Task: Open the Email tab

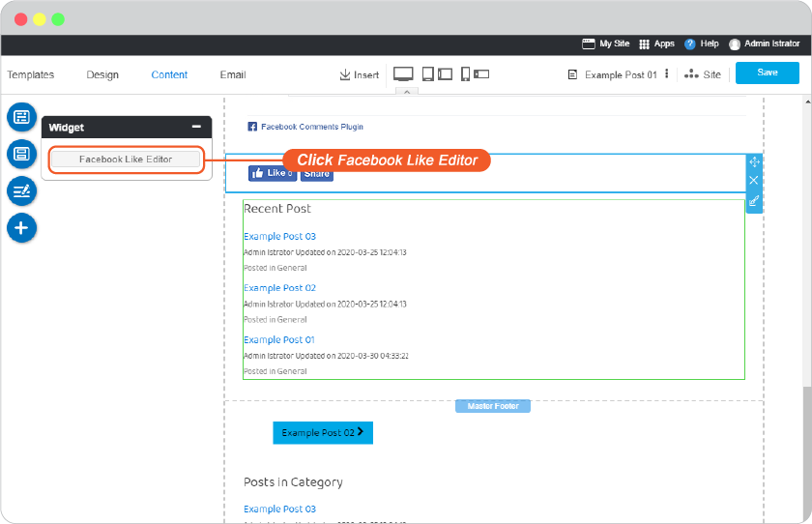Action: [233, 74]
